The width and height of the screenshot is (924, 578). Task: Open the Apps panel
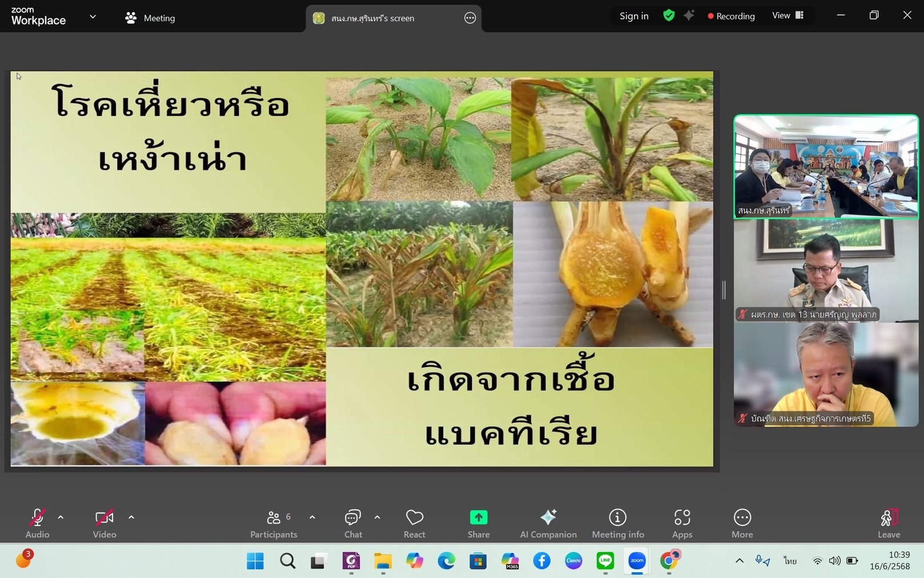pyautogui.click(x=682, y=523)
